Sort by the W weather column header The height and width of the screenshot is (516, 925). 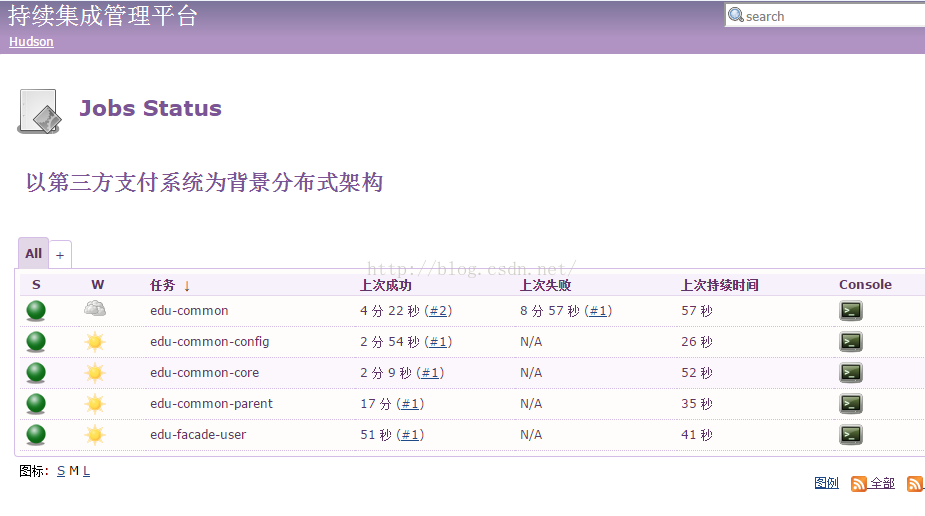[97, 285]
